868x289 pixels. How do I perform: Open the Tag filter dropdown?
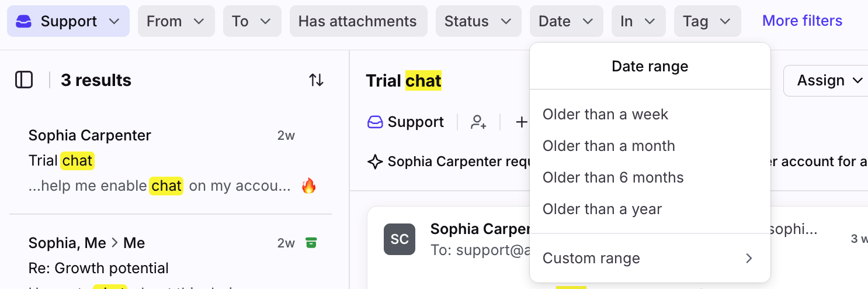707,21
